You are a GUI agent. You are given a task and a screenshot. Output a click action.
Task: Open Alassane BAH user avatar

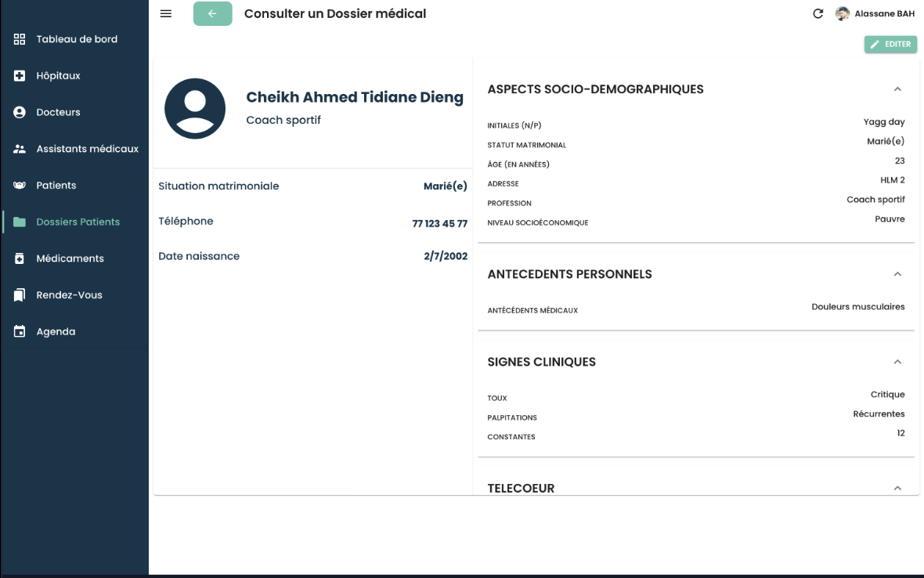click(843, 14)
